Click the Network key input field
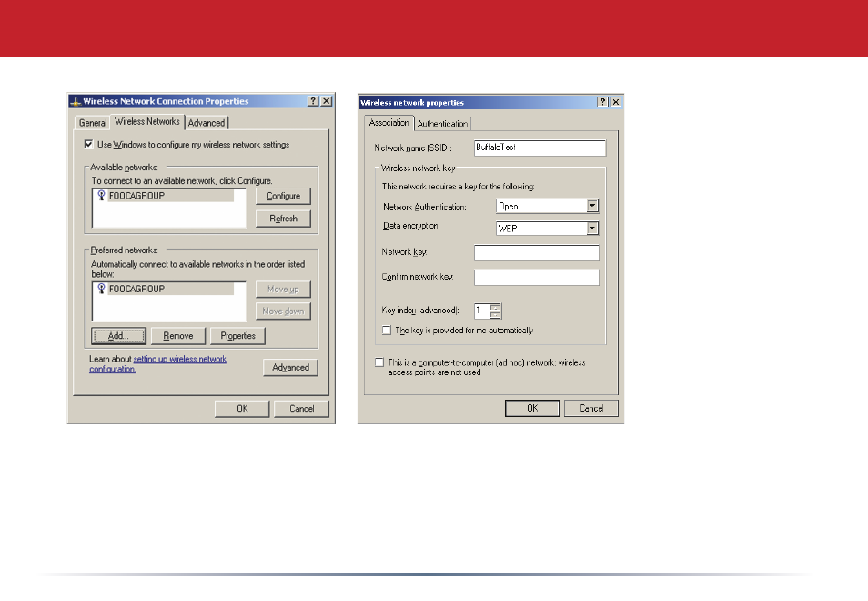868x601 pixels. click(x=537, y=253)
